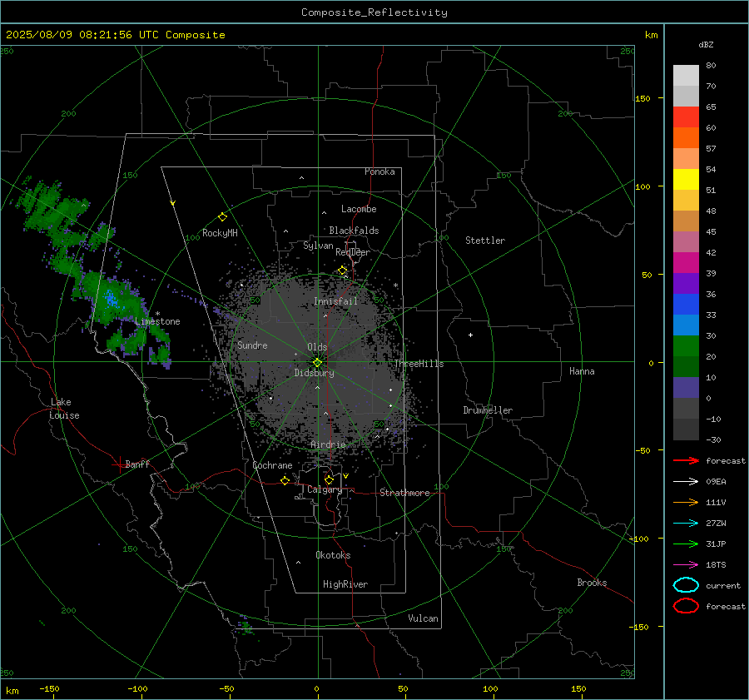Click the red forecast ellipse icon
Image resolution: width=749 pixels, height=700 pixels.
pyautogui.click(x=686, y=606)
